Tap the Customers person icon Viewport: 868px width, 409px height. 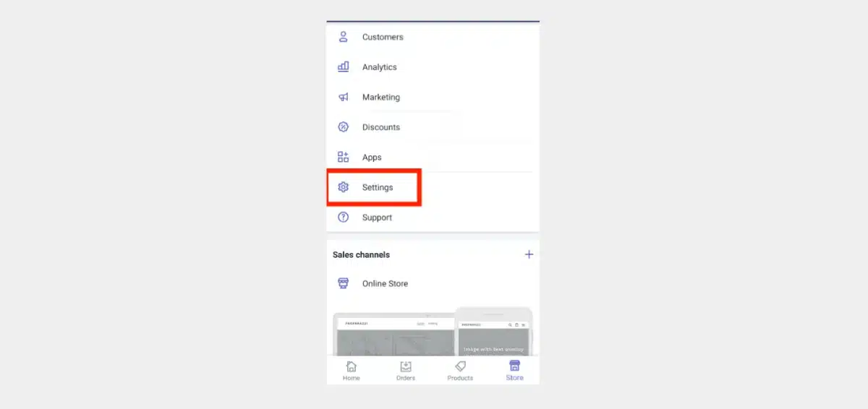click(343, 37)
